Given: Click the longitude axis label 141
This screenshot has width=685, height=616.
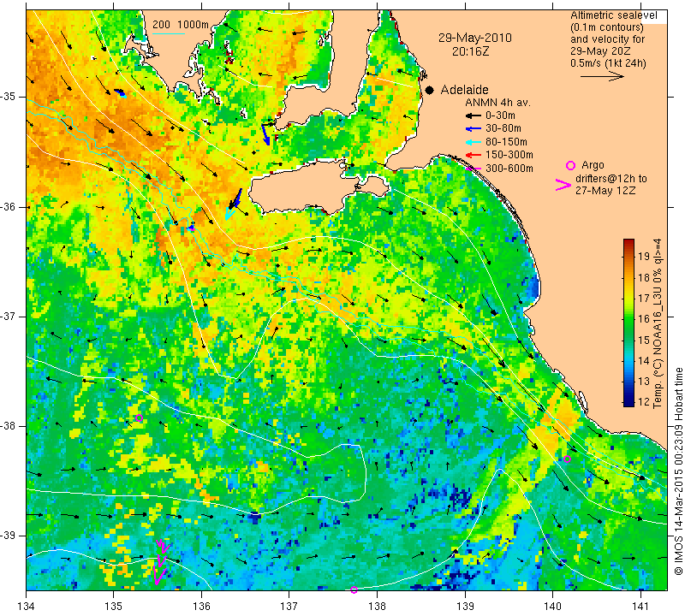Looking at the screenshot, I should pyautogui.click(x=640, y=606).
